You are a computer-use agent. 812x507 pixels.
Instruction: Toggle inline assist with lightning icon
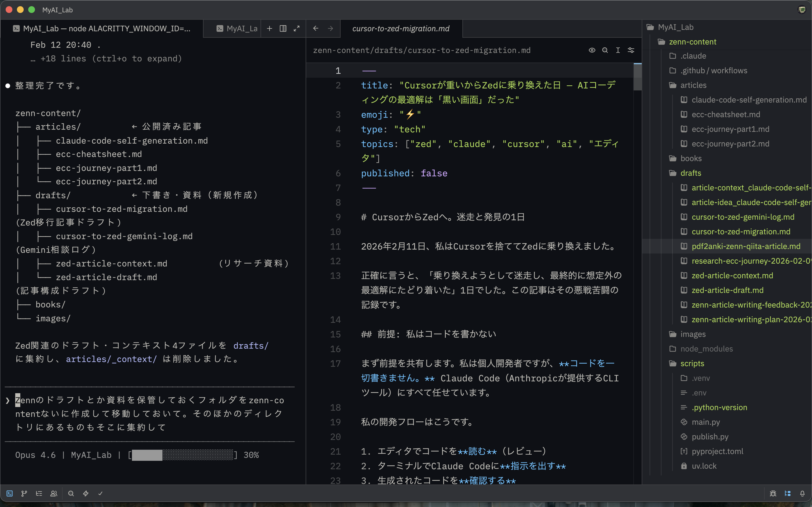(x=86, y=493)
